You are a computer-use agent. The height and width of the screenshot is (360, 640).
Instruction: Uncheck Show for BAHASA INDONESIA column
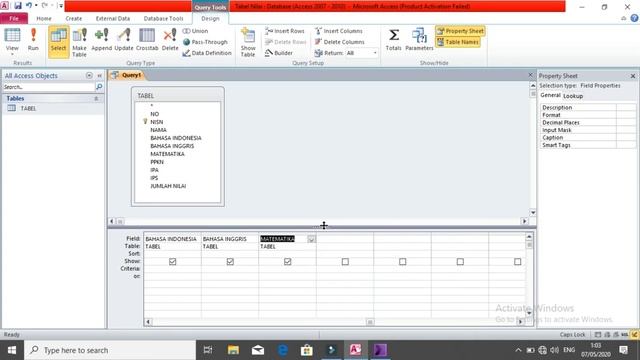pos(173,262)
